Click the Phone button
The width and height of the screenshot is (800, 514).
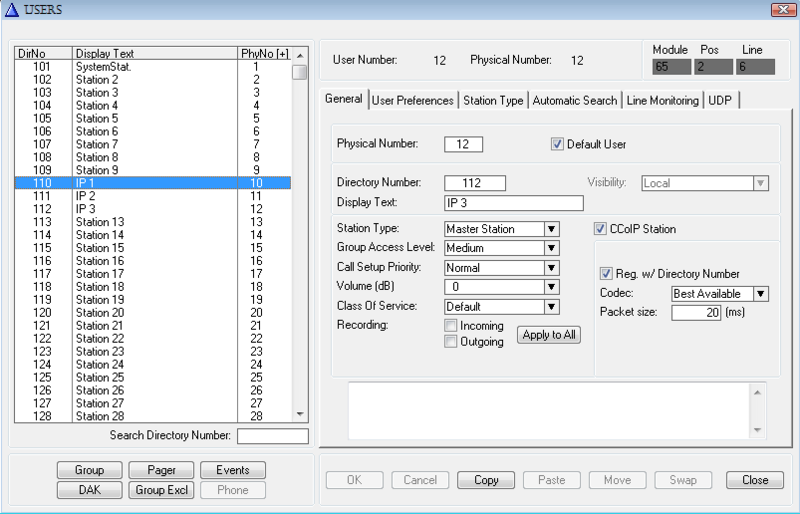(x=233, y=490)
